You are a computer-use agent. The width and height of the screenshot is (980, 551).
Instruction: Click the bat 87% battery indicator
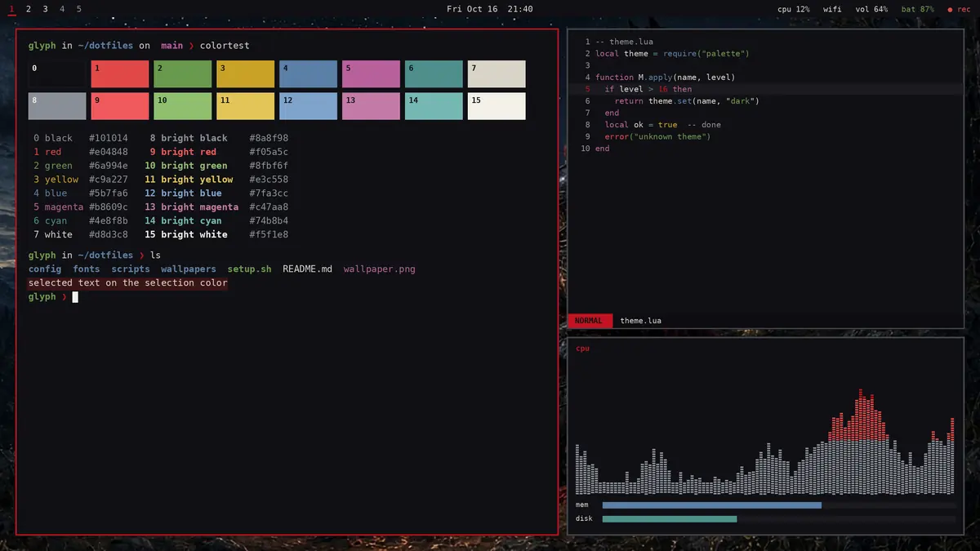(917, 9)
